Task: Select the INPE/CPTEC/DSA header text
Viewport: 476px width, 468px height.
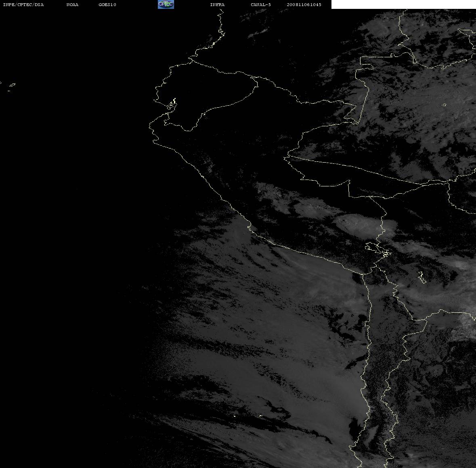Action: pyautogui.click(x=23, y=4)
